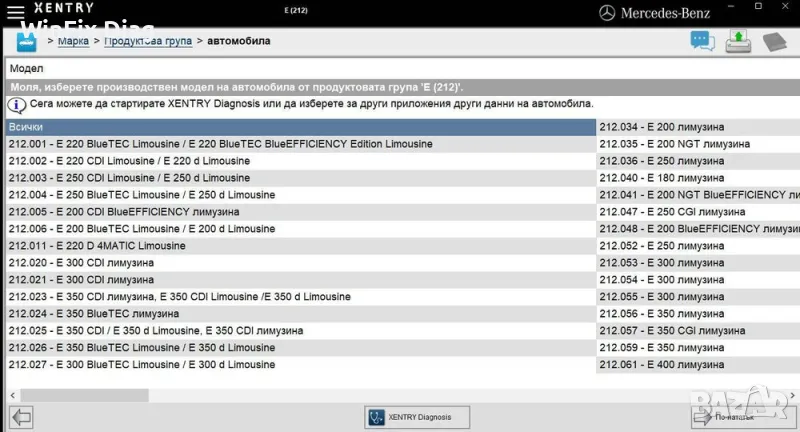Open the chat feedback bubbles icon

(703, 41)
